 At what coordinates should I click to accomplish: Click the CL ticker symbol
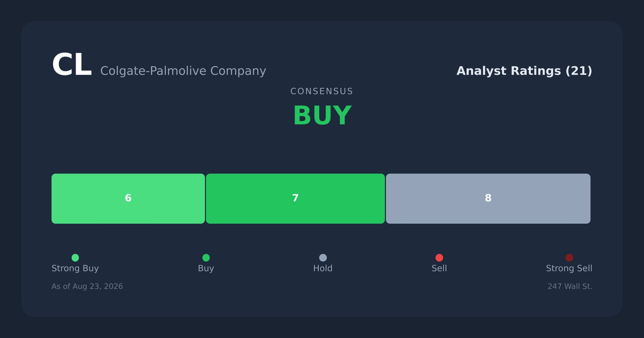[x=72, y=65]
